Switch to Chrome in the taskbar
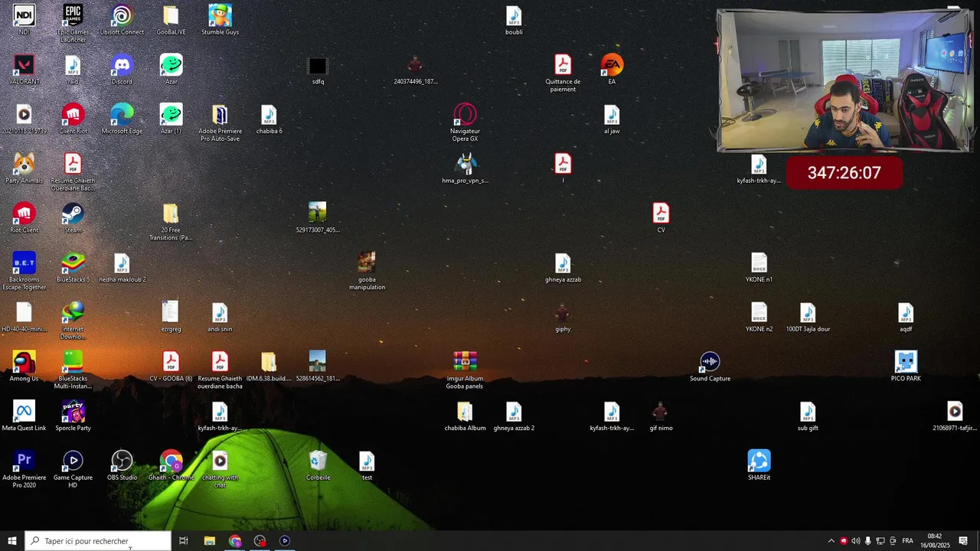This screenshot has width=980, height=551. (235, 541)
